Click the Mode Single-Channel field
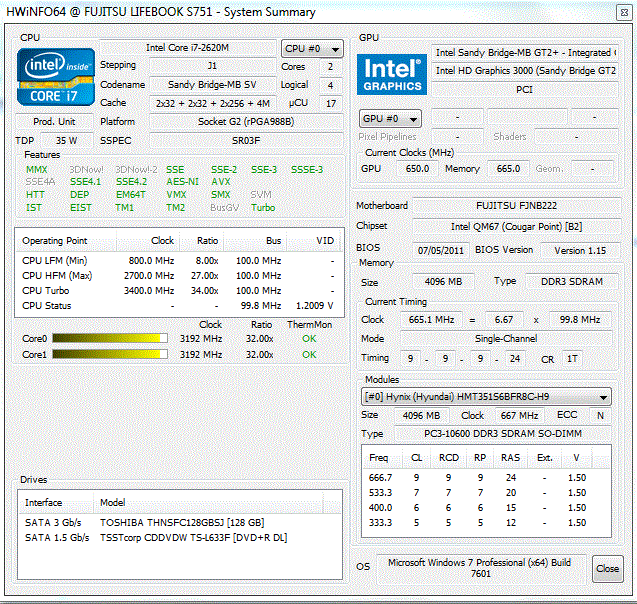Screen dimensions: 637x604 506,339
